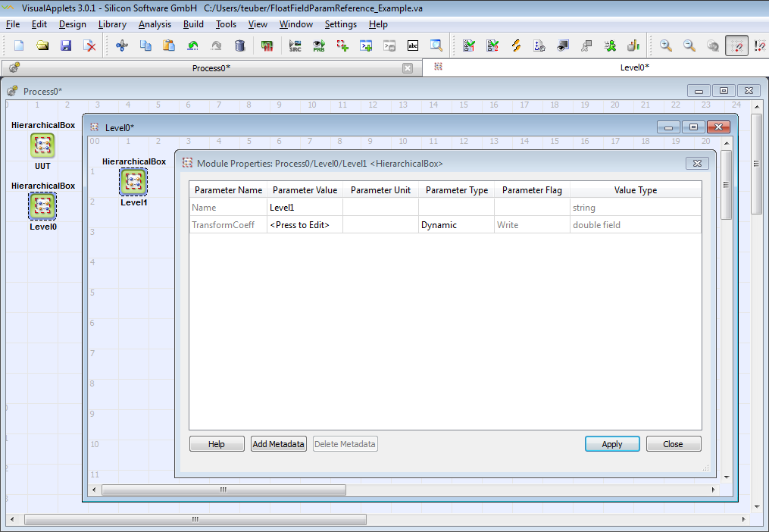Click the abc text comment icon
769x532 pixels.
pyautogui.click(x=413, y=45)
